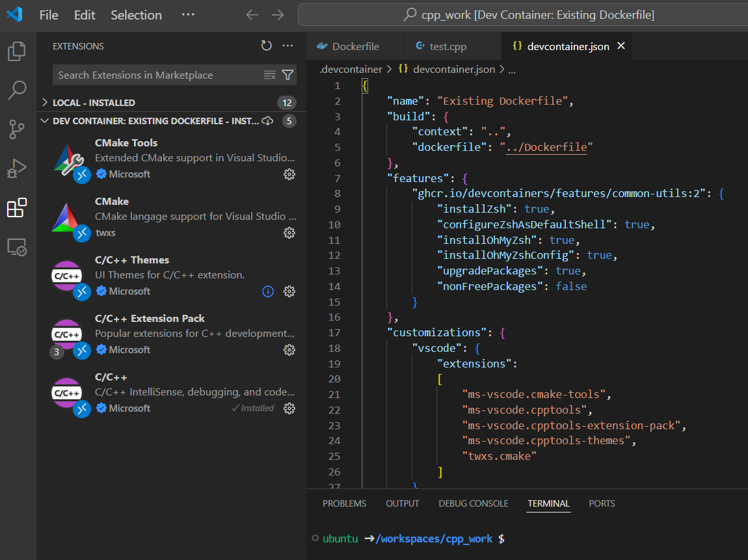Refresh the installed extensions list

266,46
